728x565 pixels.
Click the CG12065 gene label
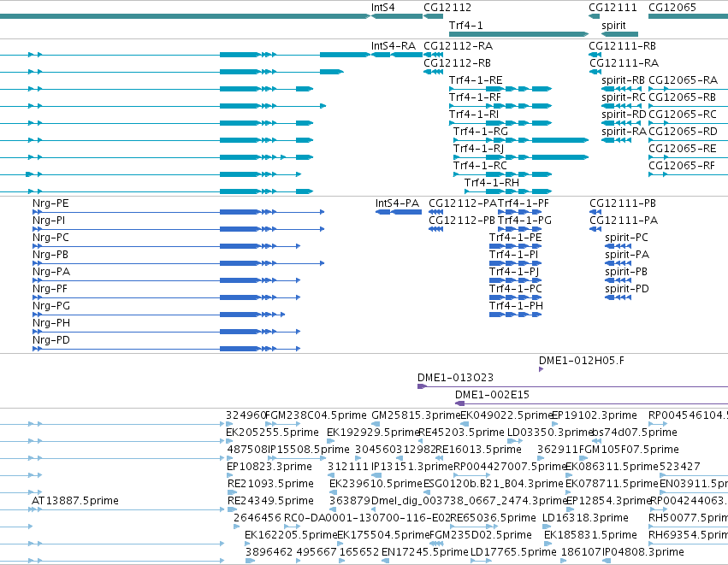point(672,8)
